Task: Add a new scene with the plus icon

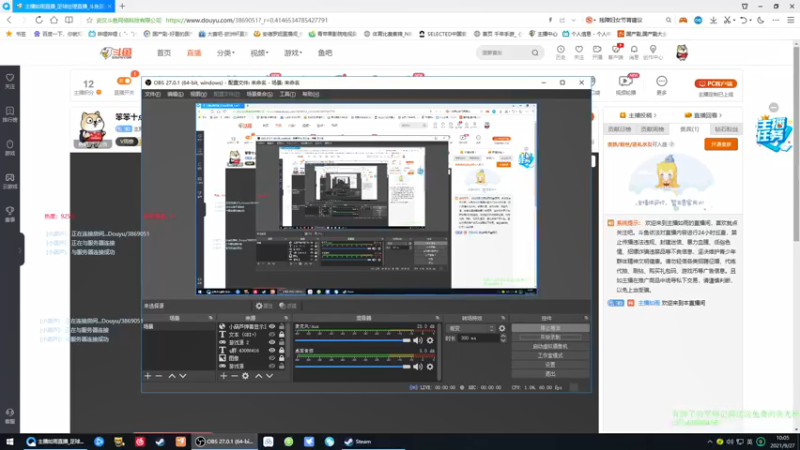Action: 148,376
